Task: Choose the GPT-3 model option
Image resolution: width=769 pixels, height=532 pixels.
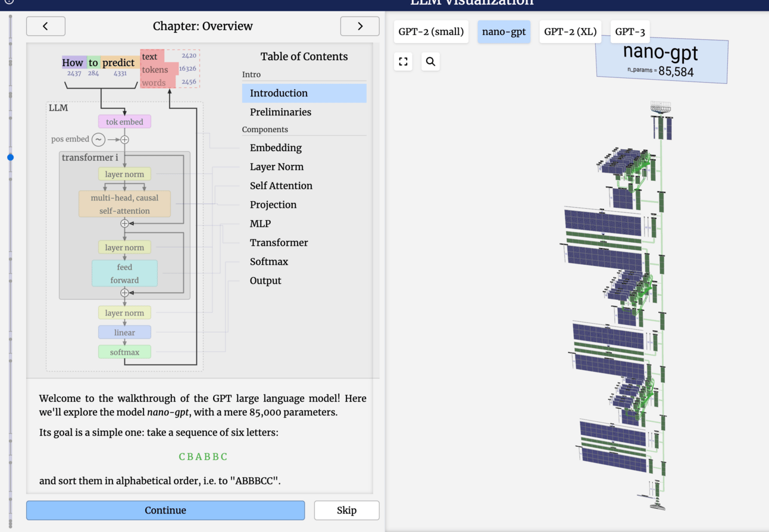Action: pyautogui.click(x=630, y=32)
